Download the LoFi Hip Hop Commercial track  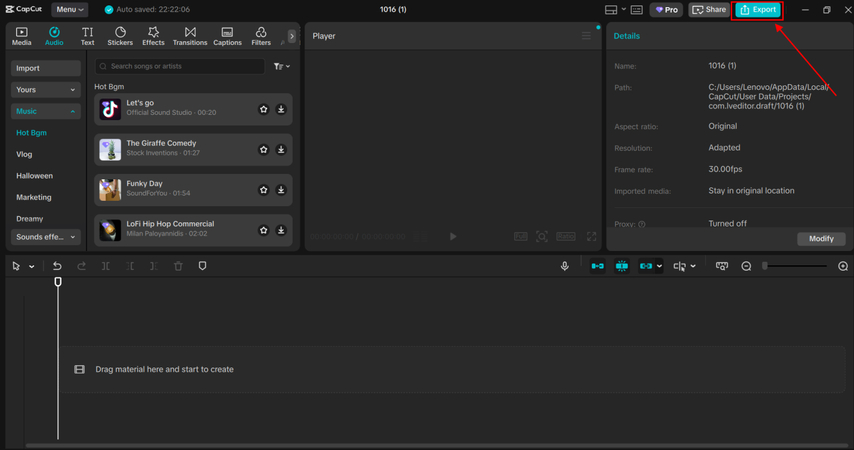(x=281, y=230)
